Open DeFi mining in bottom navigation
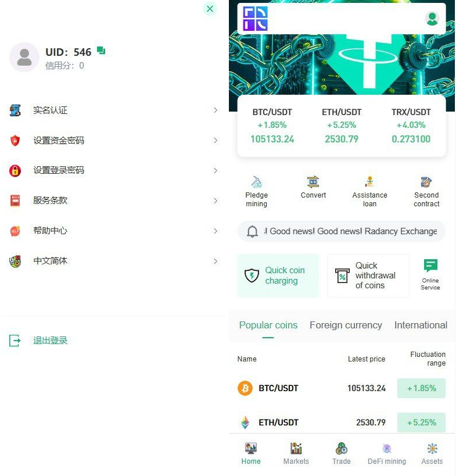Image resolution: width=463 pixels, height=476 pixels. coord(386,453)
